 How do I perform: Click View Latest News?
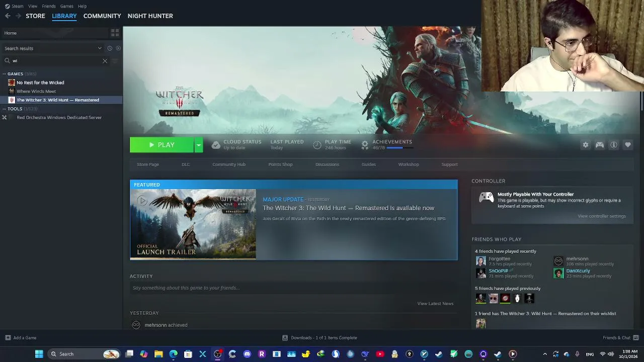[x=435, y=304]
